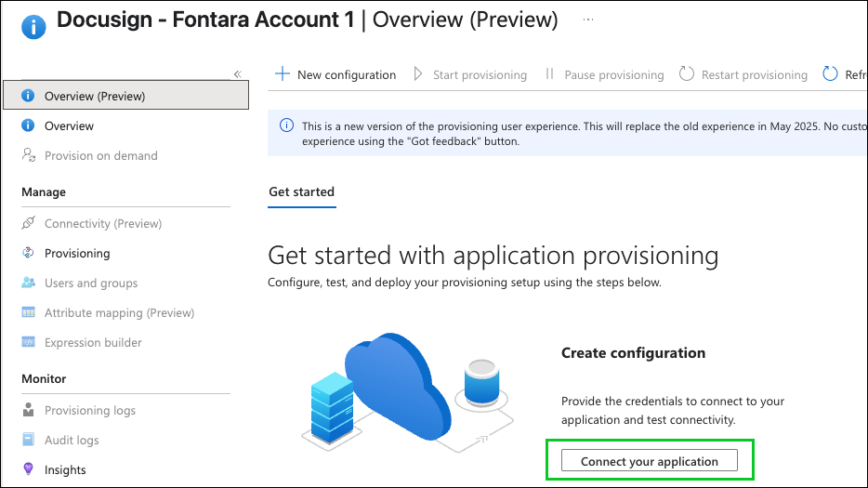Click the Connectivity (Preview) plug icon

coord(28,223)
